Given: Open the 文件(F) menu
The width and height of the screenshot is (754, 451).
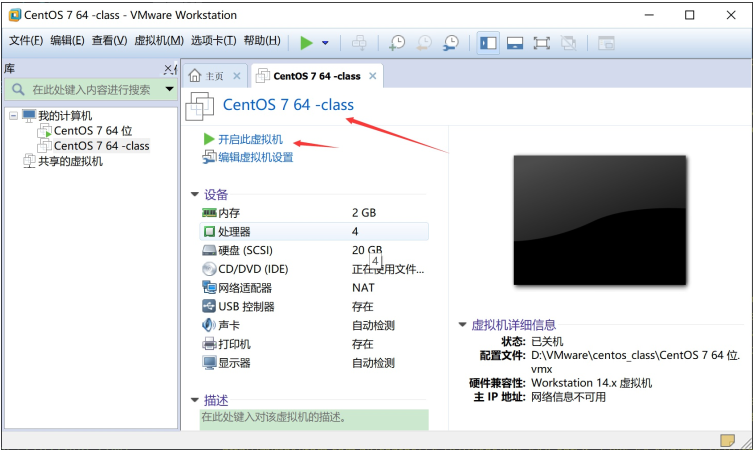Looking at the screenshot, I should 26,40.
